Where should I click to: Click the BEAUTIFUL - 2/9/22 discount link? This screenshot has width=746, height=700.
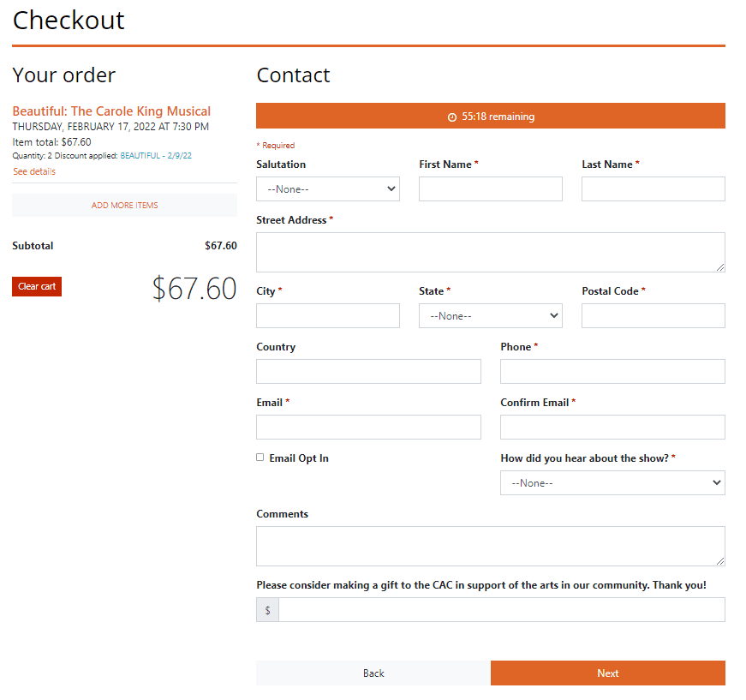(156, 156)
